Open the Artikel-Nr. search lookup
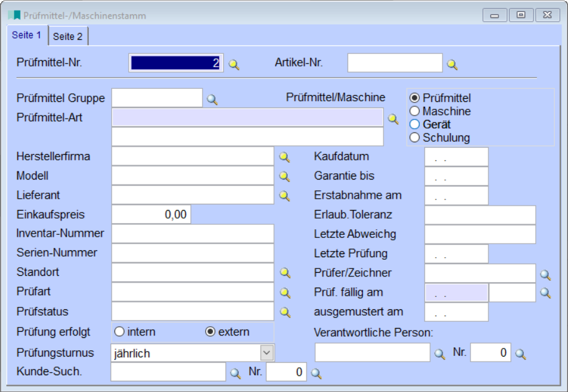Screen dimensions: 568x392 (452, 64)
